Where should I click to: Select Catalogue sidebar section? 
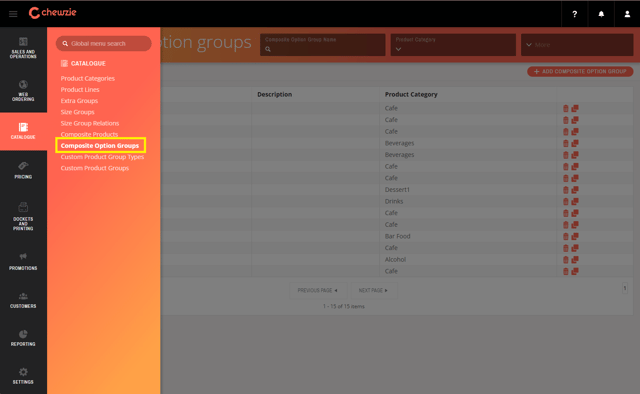tap(23, 131)
